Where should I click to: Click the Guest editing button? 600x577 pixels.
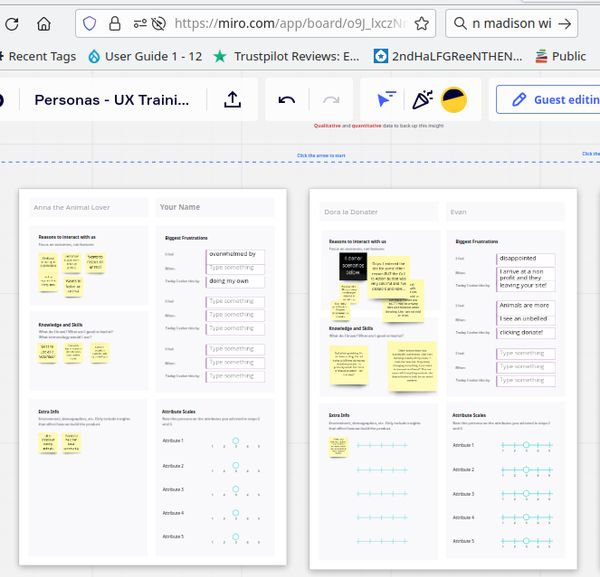(x=548, y=100)
